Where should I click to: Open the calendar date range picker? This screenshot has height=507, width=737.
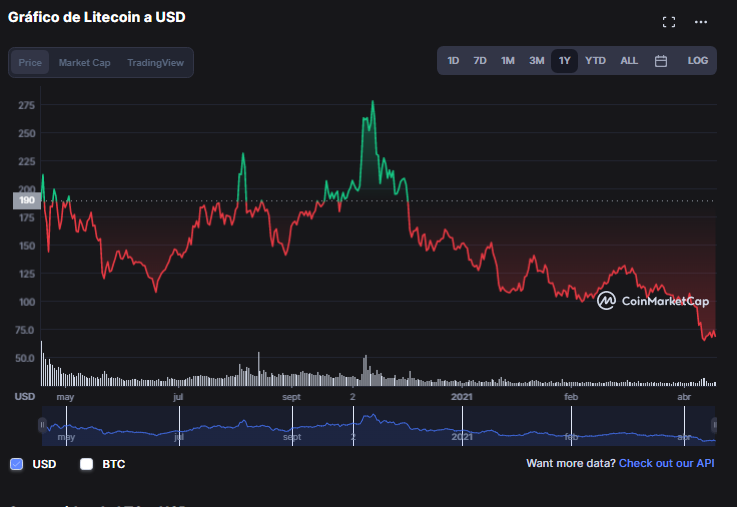661,61
